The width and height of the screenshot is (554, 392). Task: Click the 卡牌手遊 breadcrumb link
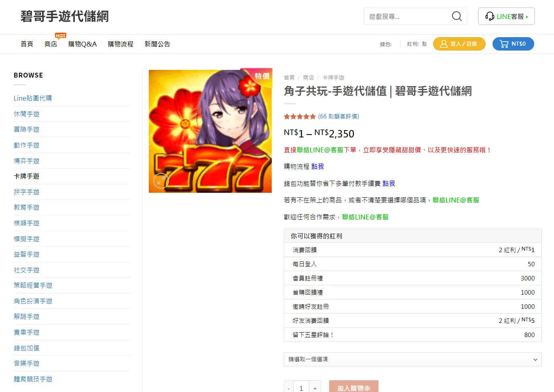[333, 78]
